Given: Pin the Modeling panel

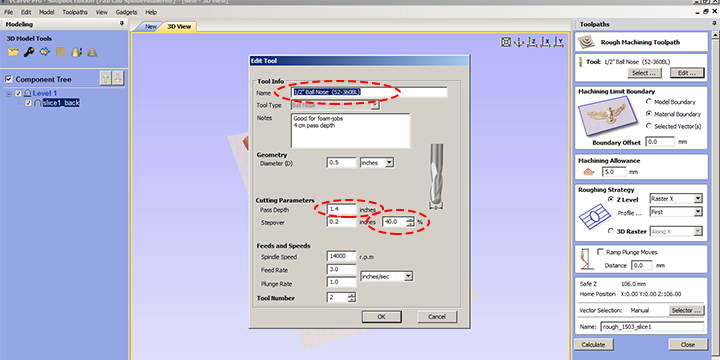Looking at the screenshot, I should (122, 24).
